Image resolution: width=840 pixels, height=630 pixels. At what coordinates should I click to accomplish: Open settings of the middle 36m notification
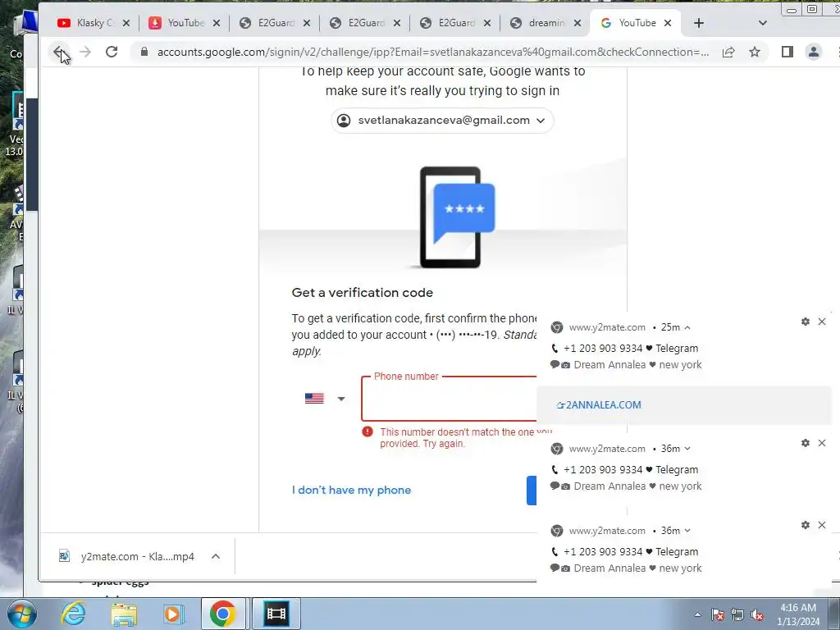click(x=806, y=443)
